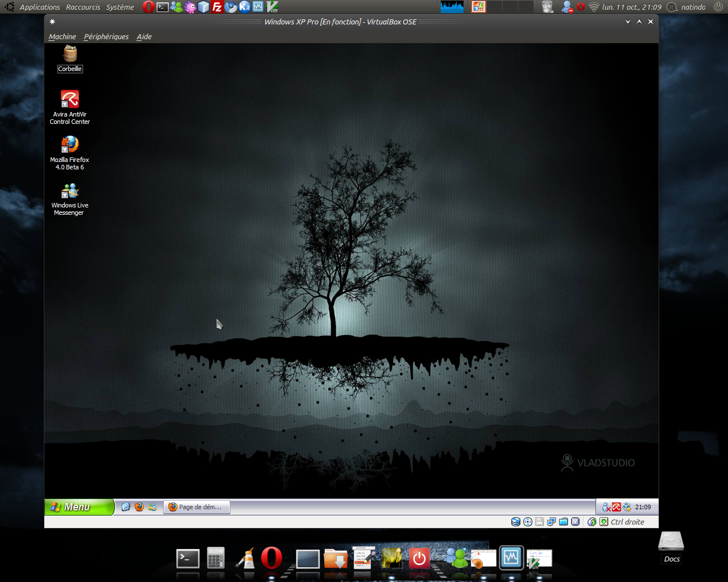Click the XP tray clock showing 21:09
The height and width of the screenshot is (582, 728).
click(643, 507)
